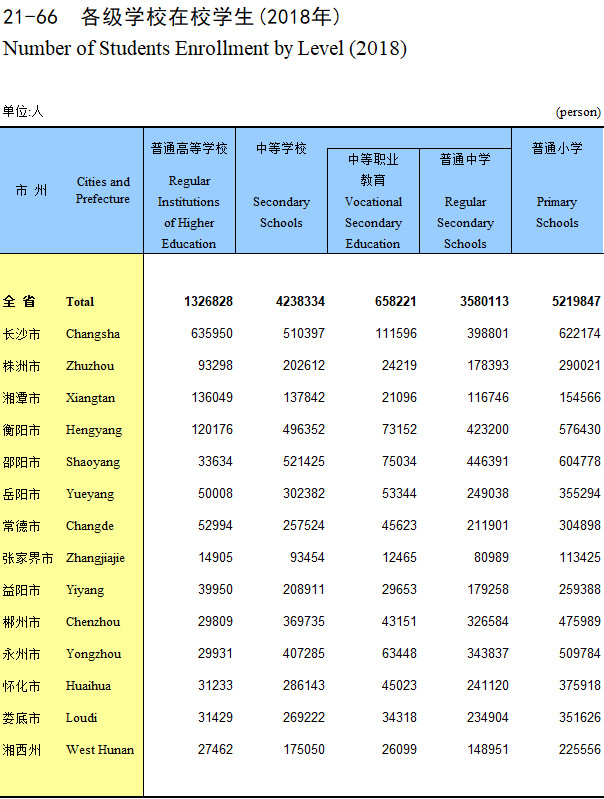This screenshot has width=604, height=799.
Task: Click West Hunan vocational value 26099
Action: (399, 750)
